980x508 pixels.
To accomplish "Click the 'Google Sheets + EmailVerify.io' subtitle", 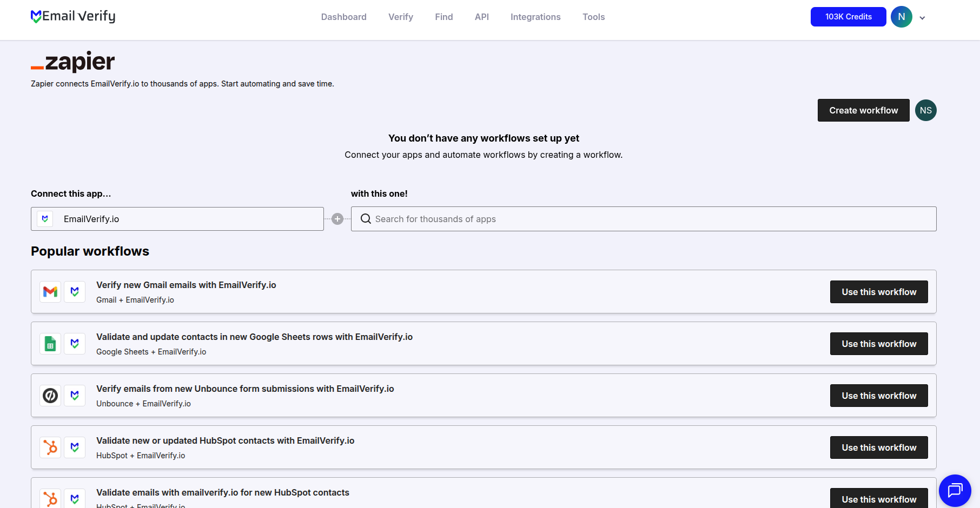I will [x=151, y=352].
